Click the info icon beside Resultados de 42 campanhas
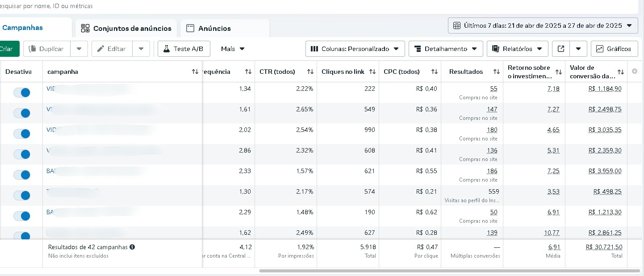This screenshot has height=276, width=644. click(132, 247)
